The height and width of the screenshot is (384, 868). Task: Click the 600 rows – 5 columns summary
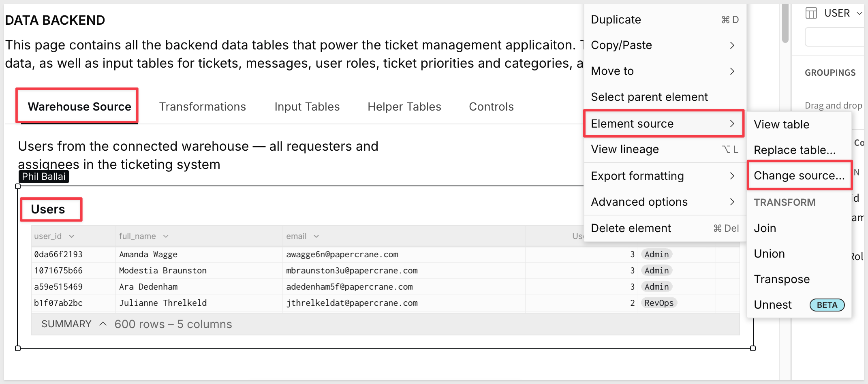(x=173, y=324)
